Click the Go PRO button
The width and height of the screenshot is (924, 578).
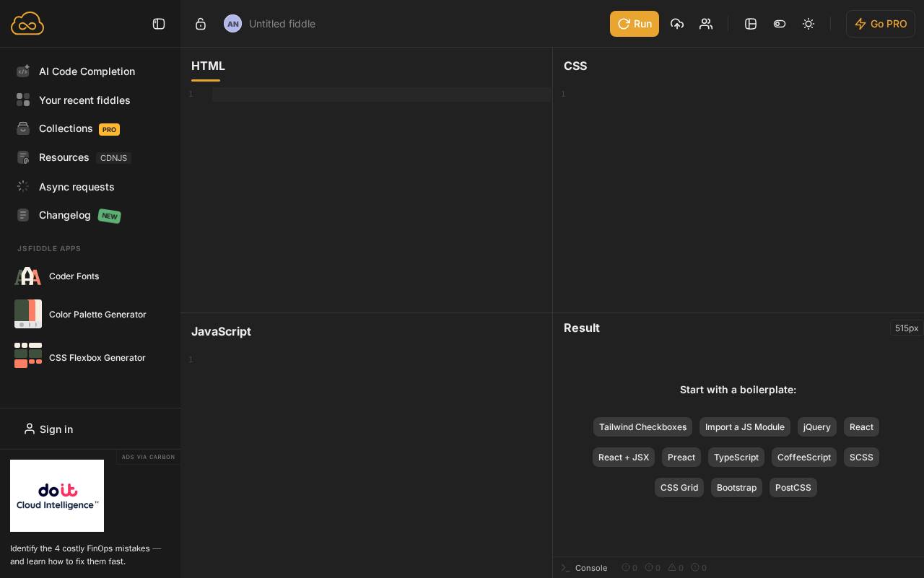881,24
